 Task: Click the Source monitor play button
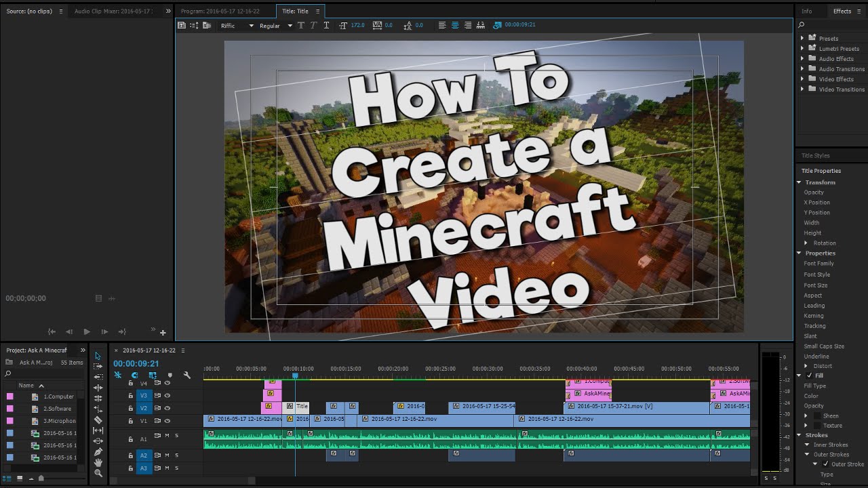click(87, 331)
